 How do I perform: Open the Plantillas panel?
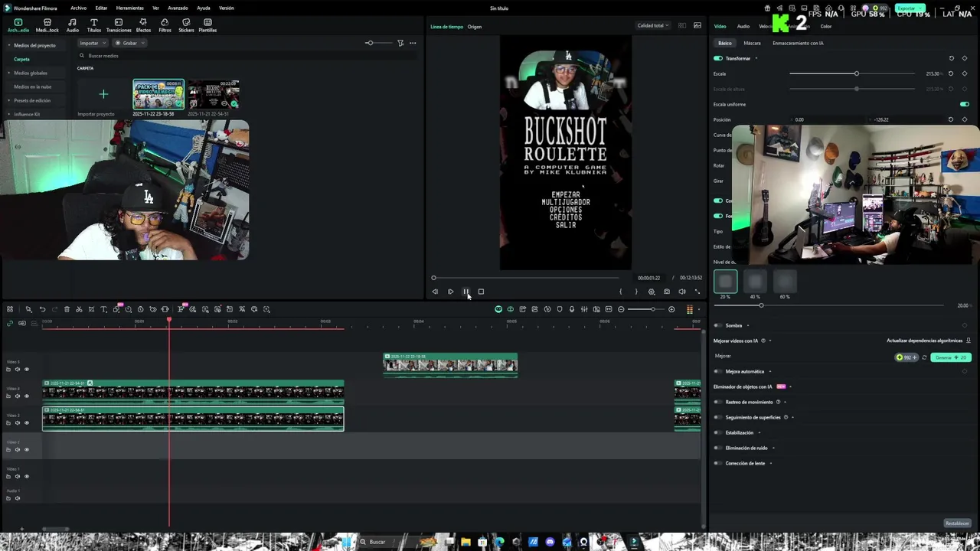pyautogui.click(x=207, y=25)
